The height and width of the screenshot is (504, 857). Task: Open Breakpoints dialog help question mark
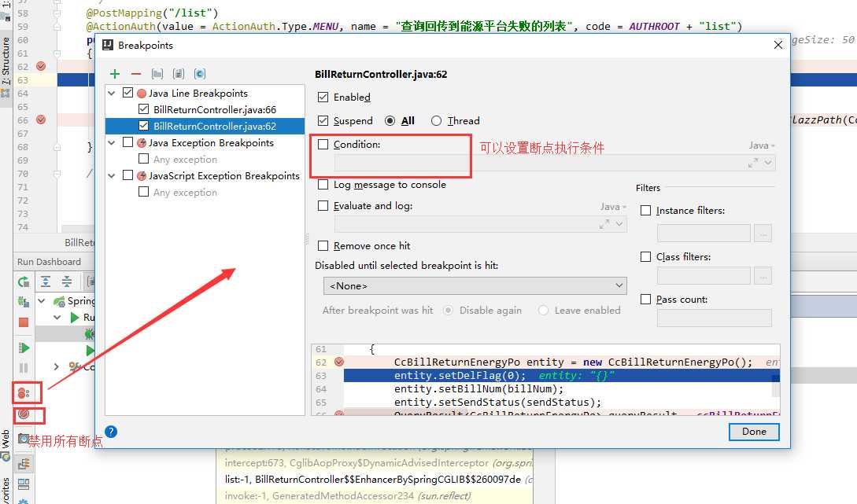pyautogui.click(x=111, y=432)
